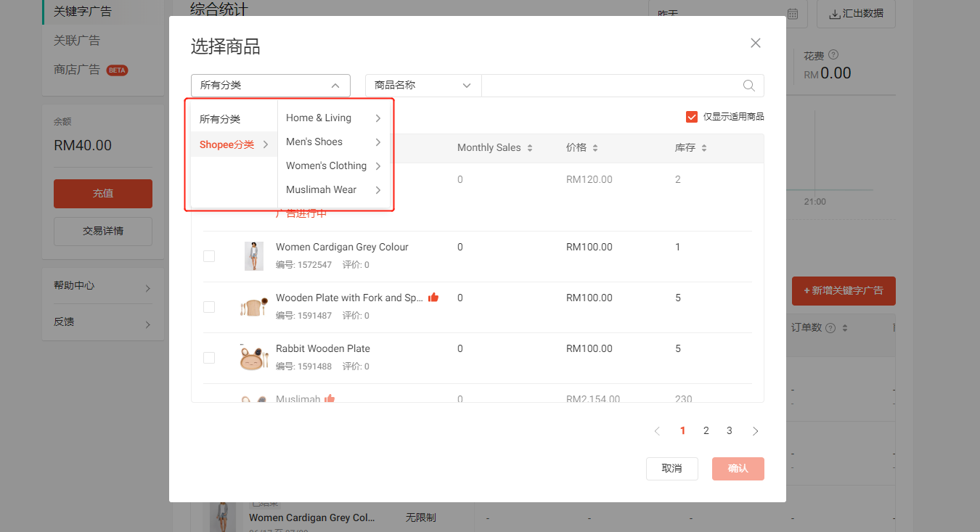Click thumbs-up icon on Wooden Plate row

pyautogui.click(x=433, y=298)
